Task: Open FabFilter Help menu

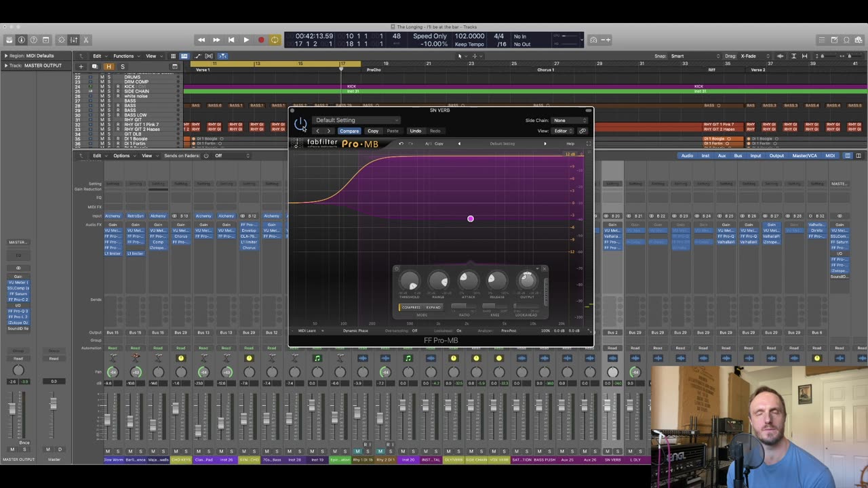Action: pos(570,144)
